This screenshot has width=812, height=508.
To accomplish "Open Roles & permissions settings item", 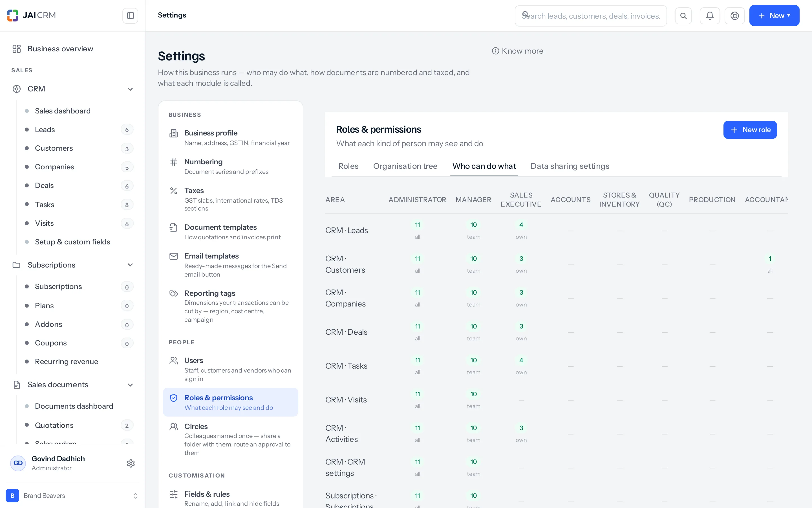I will click(x=231, y=402).
